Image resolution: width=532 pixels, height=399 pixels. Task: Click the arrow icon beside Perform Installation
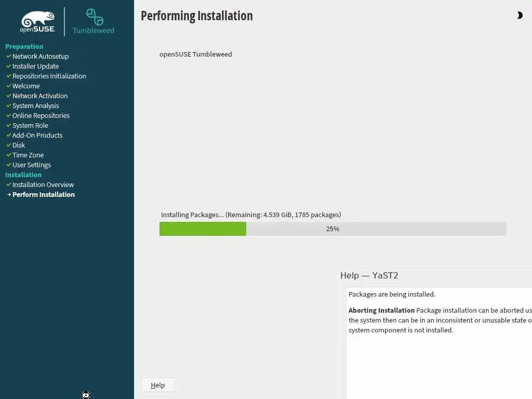pyautogui.click(x=9, y=194)
